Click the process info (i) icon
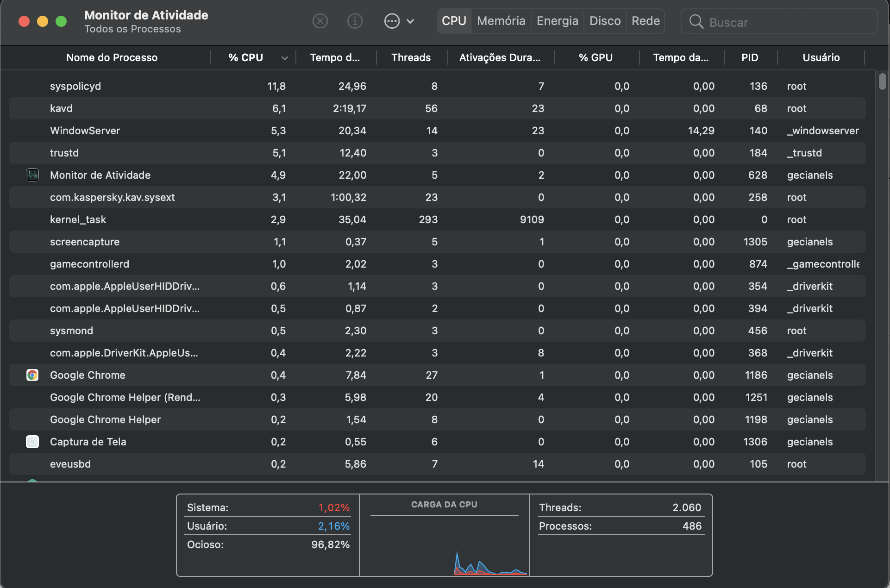 point(355,21)
